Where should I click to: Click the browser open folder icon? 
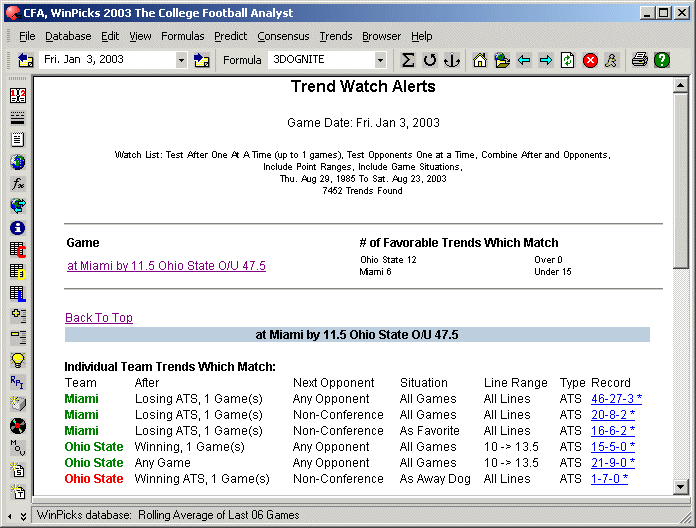[502, 60]
